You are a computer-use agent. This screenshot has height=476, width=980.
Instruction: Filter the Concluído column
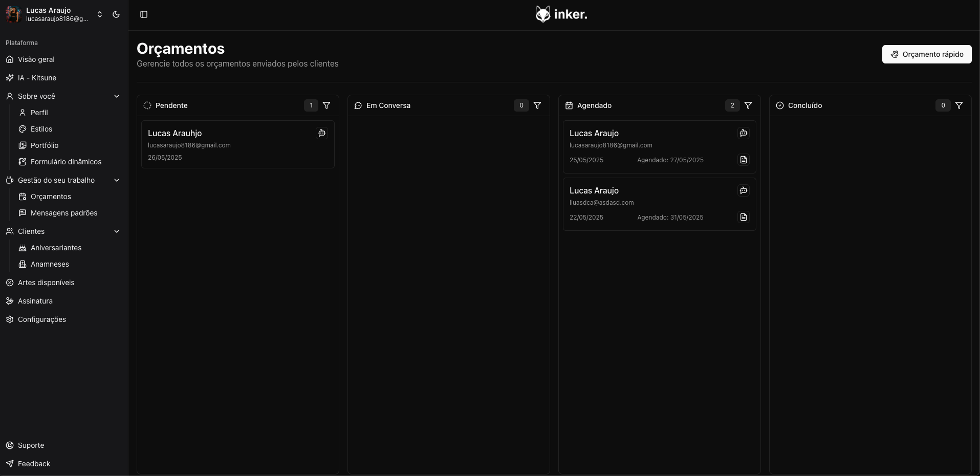[x=959, y=105]
